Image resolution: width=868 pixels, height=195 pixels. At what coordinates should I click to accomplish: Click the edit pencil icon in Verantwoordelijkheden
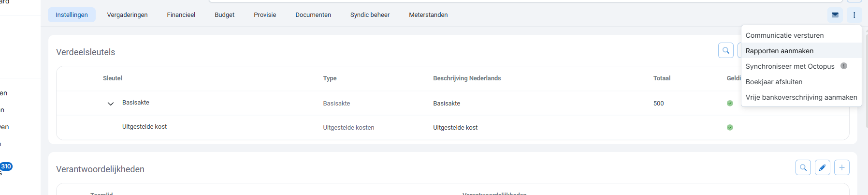822,167
